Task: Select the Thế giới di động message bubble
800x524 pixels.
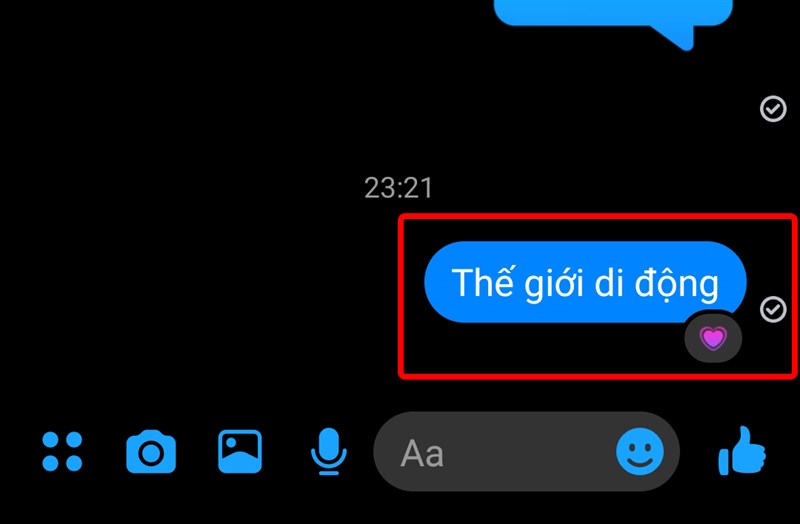Action: click(x=585, y=282)
